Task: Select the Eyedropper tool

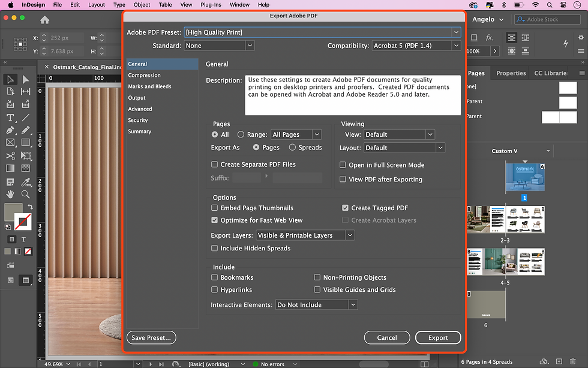Action: coord(25,182)
